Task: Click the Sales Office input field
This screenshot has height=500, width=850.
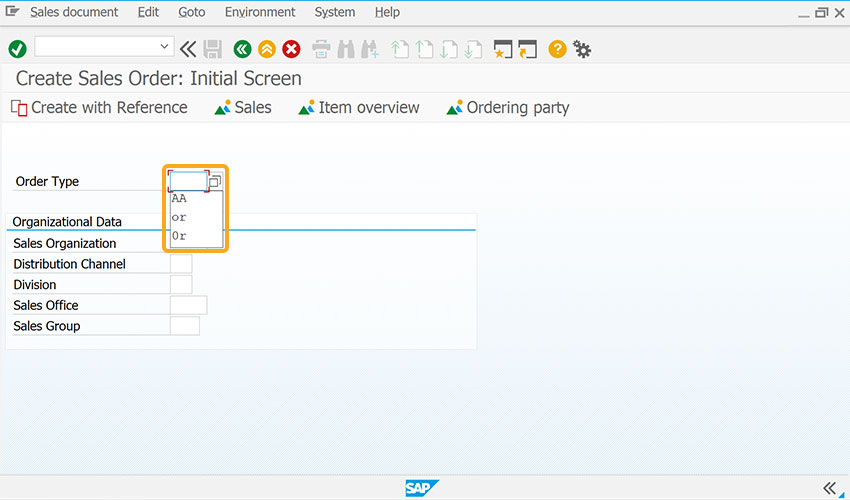Action: [x=189, y=305]
